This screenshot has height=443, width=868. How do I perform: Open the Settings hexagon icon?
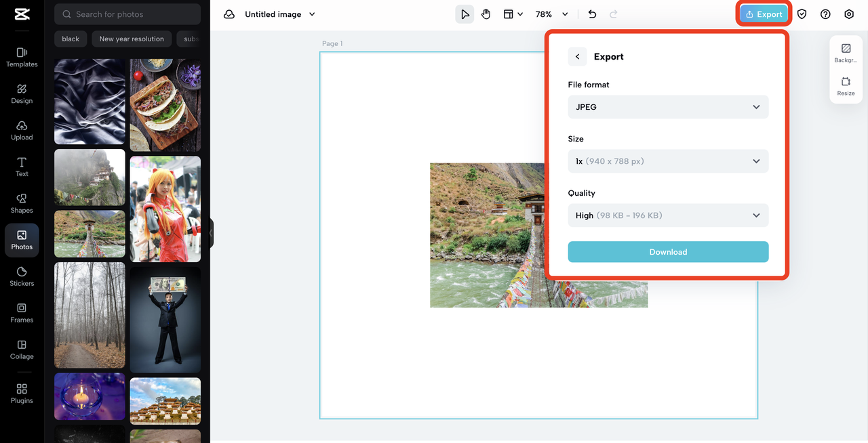pos(849,14)
